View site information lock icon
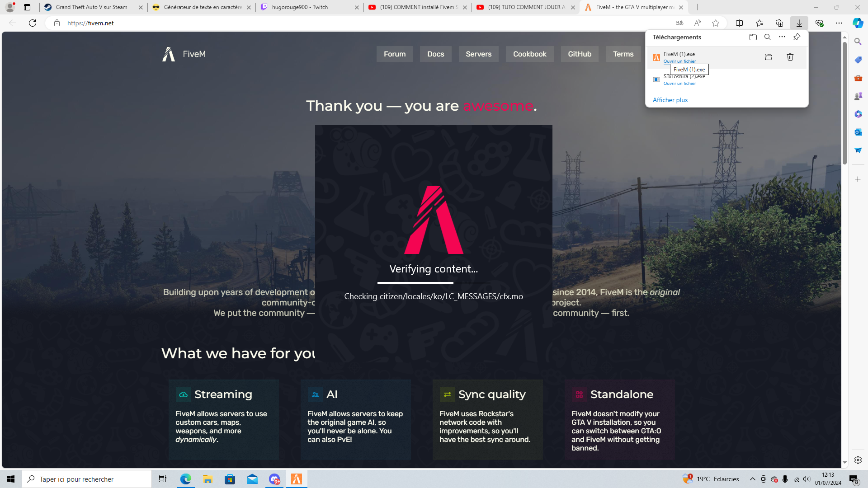 57,23
